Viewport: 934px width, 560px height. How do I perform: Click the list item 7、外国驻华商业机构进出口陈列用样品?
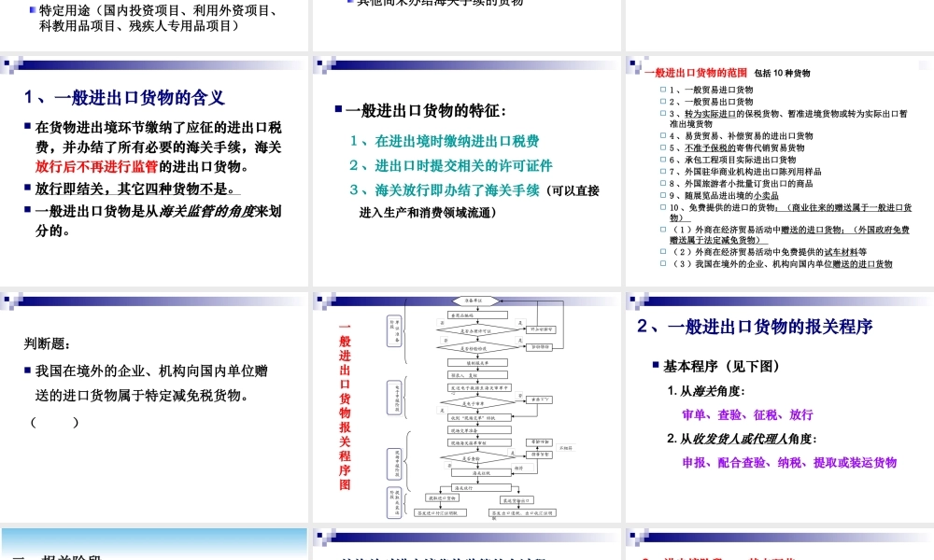tap(745, 172)
